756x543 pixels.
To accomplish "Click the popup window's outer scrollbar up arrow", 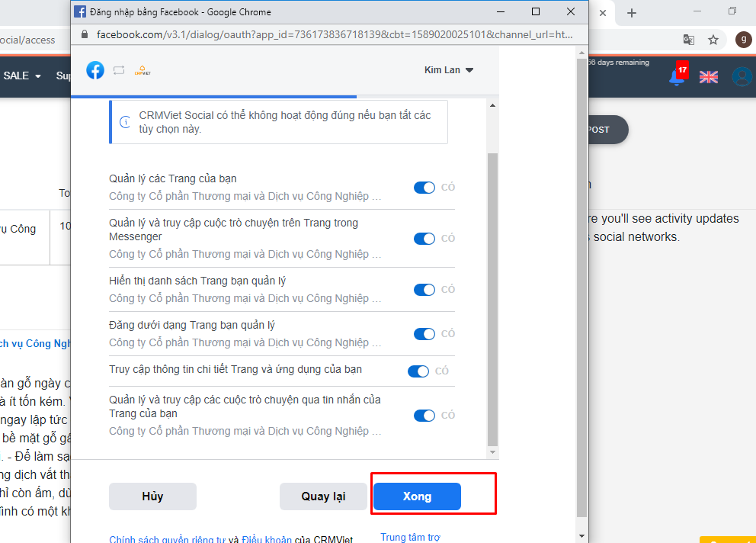I will click(582, 52).
